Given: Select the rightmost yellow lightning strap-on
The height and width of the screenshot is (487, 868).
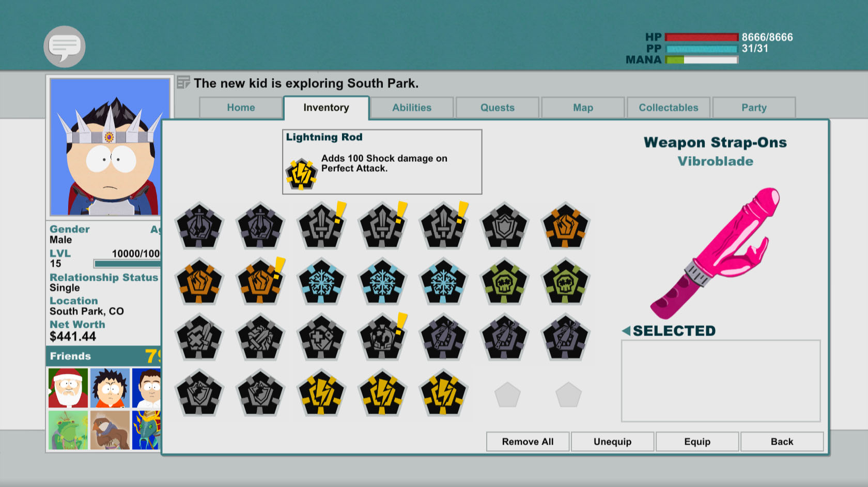Looking at the screenshot, I should click(443, 393).
